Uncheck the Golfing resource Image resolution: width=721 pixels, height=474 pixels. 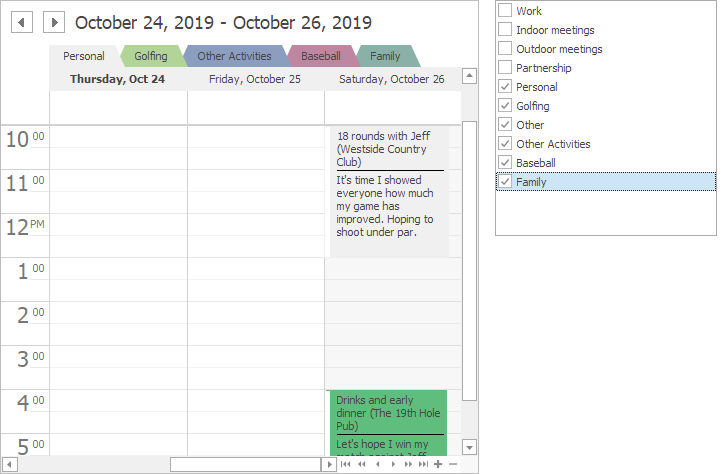(x=505, y=105)
